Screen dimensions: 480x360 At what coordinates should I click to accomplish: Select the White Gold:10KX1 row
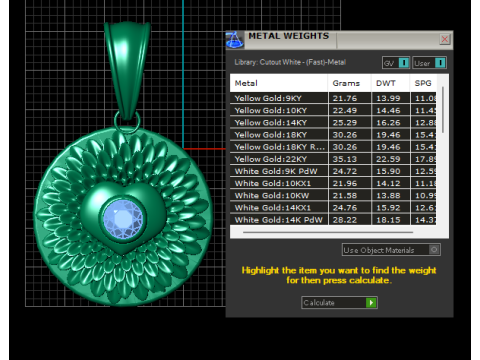[x=333, y=183]
